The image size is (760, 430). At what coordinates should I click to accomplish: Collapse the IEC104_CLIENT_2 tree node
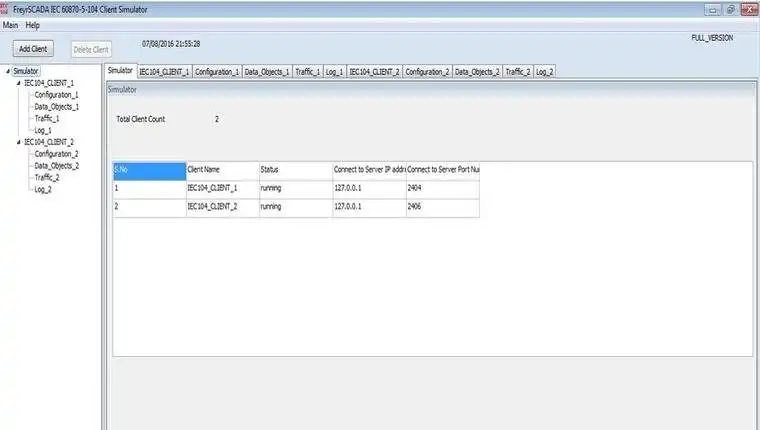(18, 142)
